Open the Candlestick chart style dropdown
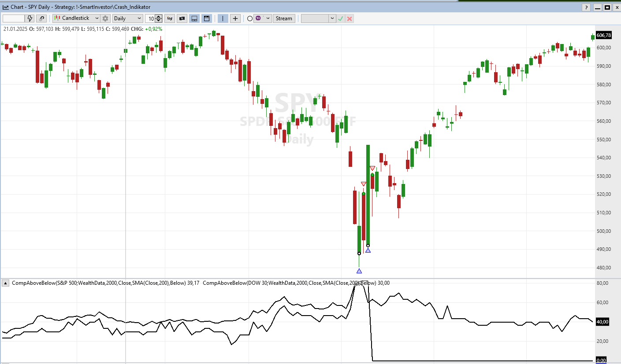This screenshot has width=621, height=364. click(x=76, y=18)
